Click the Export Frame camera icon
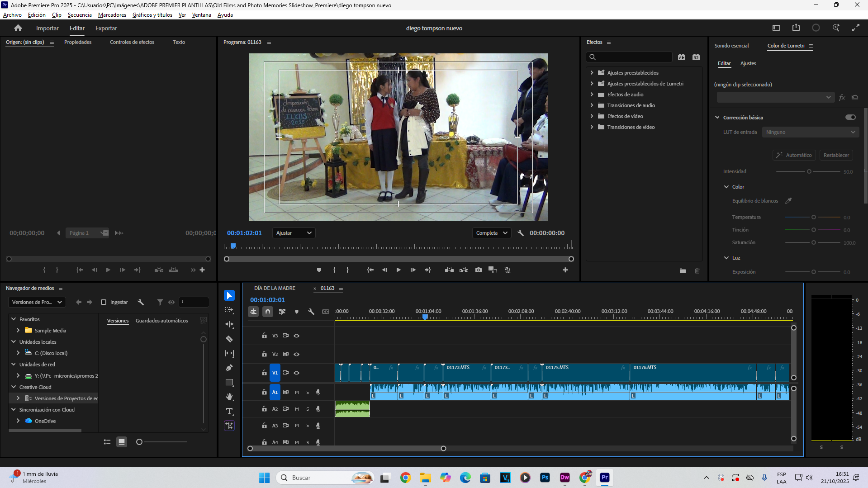868x488 pixels. coord(479,270)
